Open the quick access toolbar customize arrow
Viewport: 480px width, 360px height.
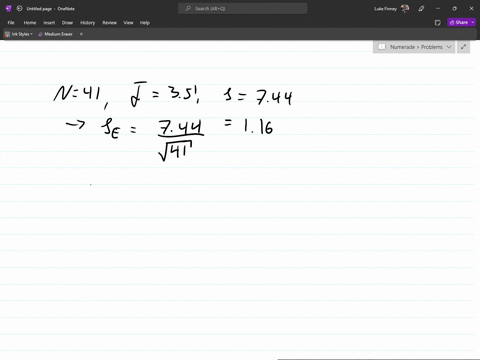[81, 34]
